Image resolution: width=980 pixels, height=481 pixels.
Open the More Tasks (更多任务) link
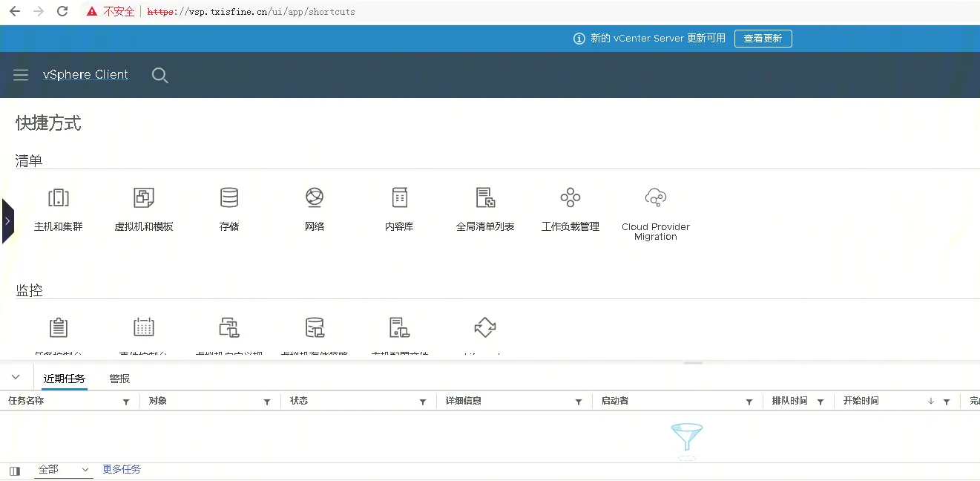point(122,470)
